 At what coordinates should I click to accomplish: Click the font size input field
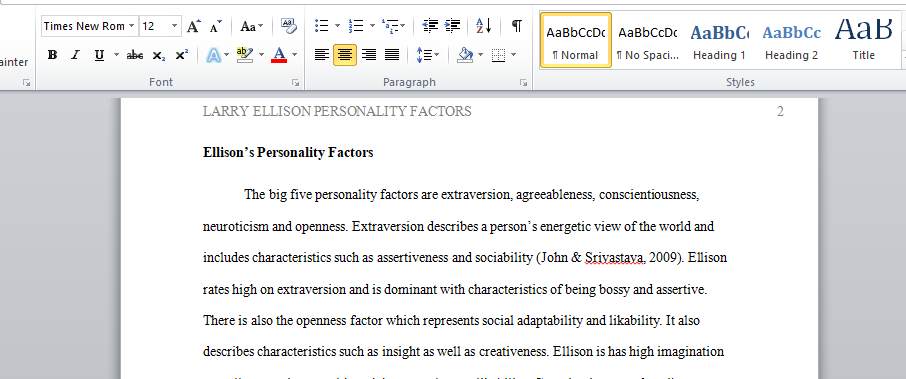click(154, 26)
